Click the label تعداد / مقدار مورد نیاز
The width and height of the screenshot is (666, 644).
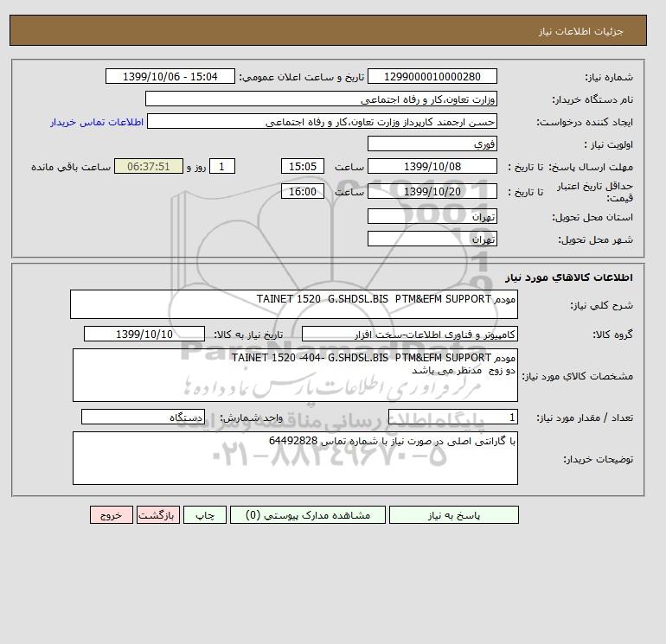[585, 418]
